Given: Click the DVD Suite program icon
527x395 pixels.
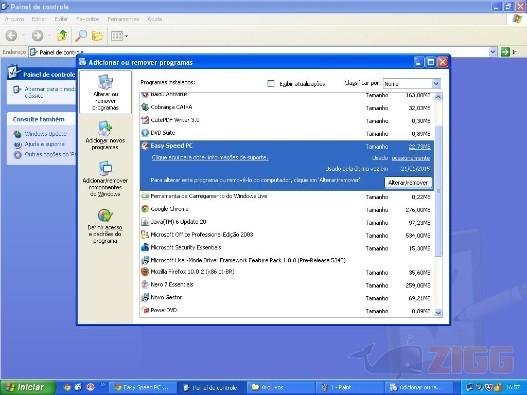Looking at the screenshot, I should [x=145, y=133].
